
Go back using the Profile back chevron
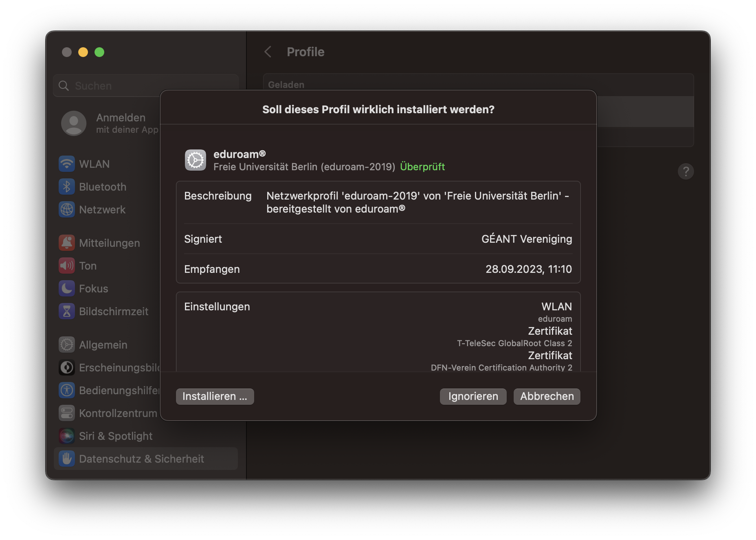point(268,52)
